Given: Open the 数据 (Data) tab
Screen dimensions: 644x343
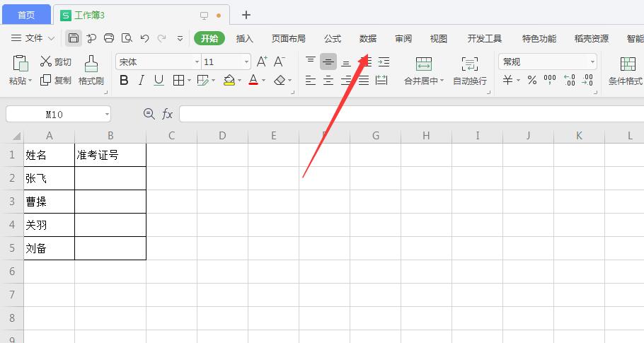Looking at the screenshot, I should coord(367,39).
